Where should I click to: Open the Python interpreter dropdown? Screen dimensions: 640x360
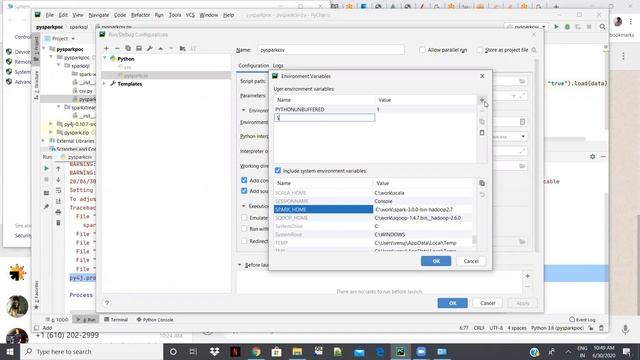[523, 136]
